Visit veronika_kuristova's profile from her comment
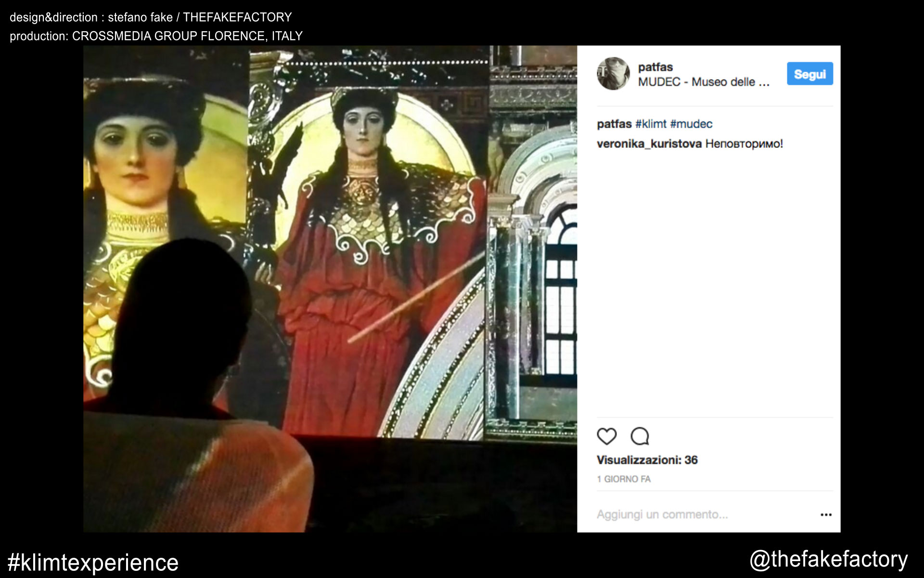Screen dimensions: 924x578 point(649,144)
